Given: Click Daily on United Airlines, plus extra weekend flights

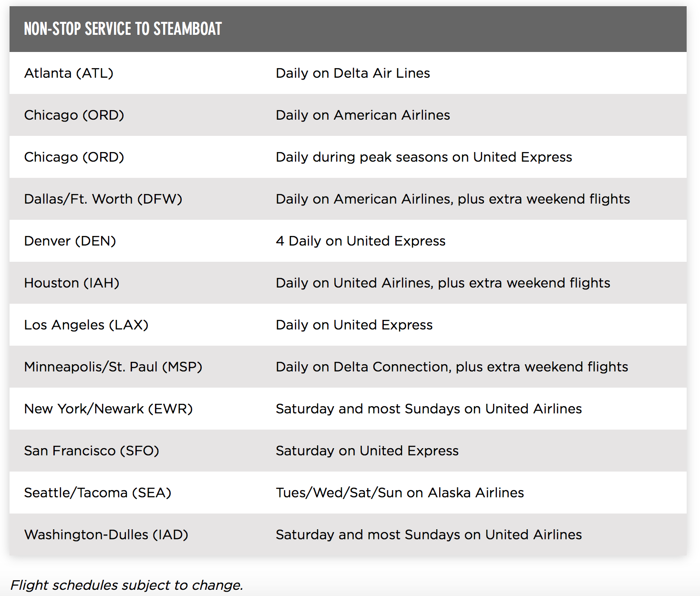Looking at the screenshot, I should tap(443, 283).
